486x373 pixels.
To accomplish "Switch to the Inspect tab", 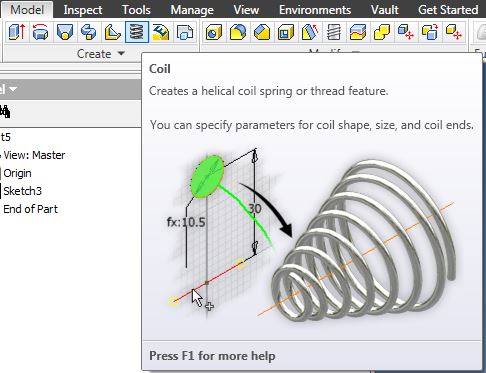I will 83,10.
